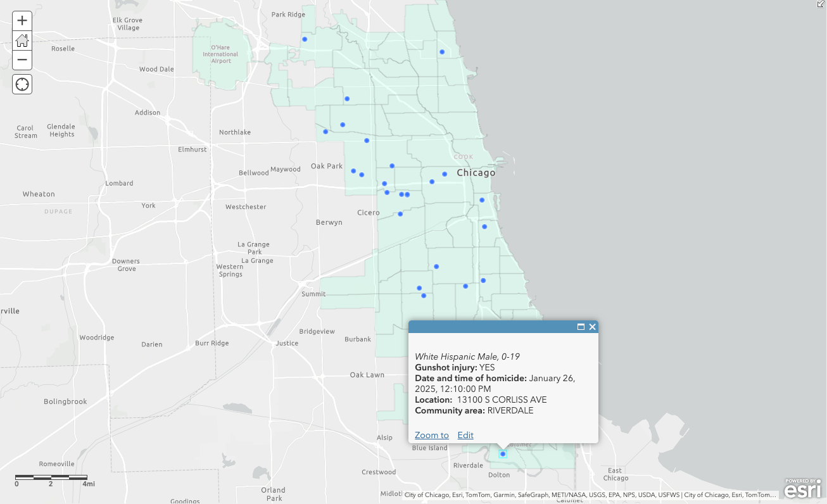Click the East Chicago map label
The width and height of the screenshot is (827, 504).
pos(616,474)
